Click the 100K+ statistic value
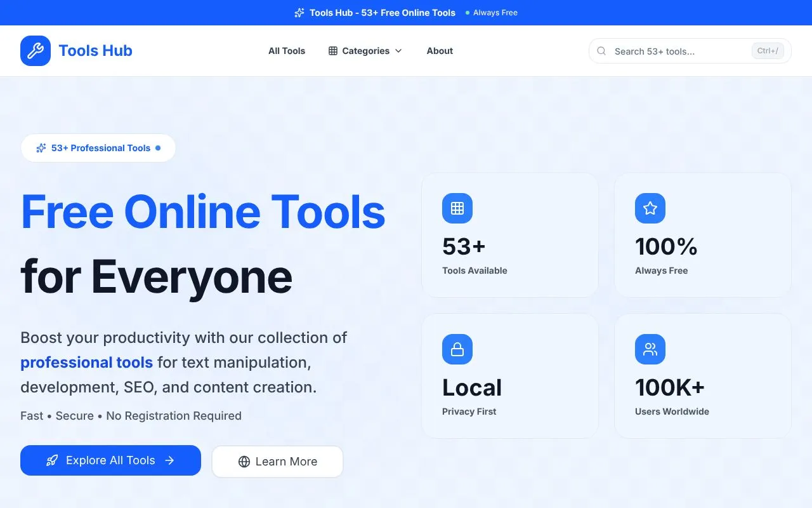 (x=670, y=387)
